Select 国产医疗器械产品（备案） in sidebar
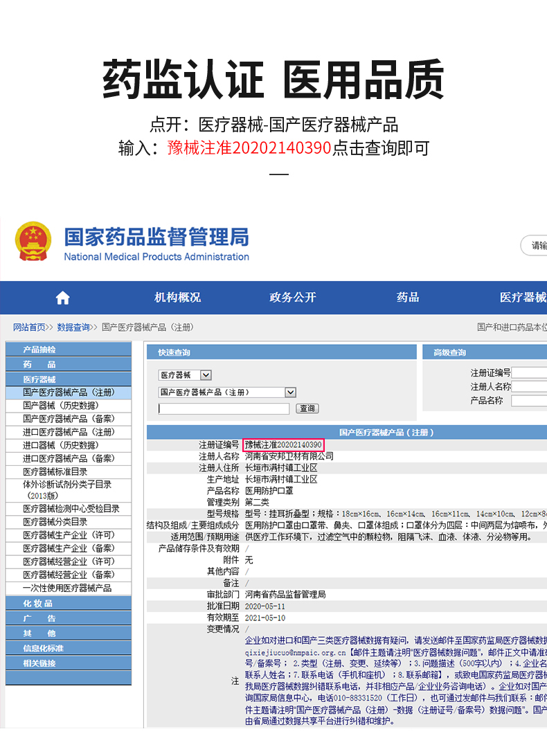The height and width of the screenshot is (756, 547). point(69,419)
